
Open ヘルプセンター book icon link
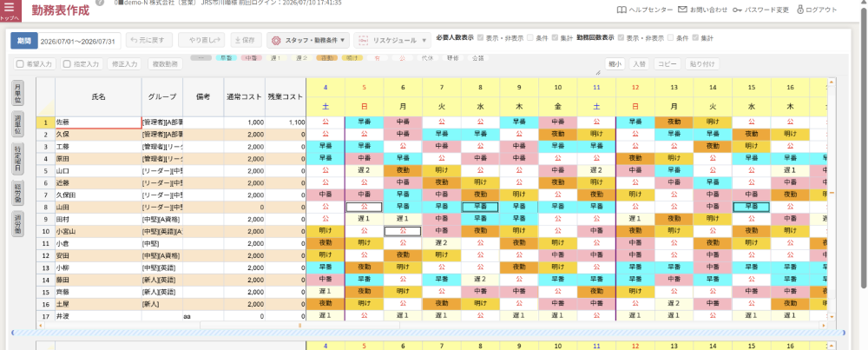click(x=621, y=10)
